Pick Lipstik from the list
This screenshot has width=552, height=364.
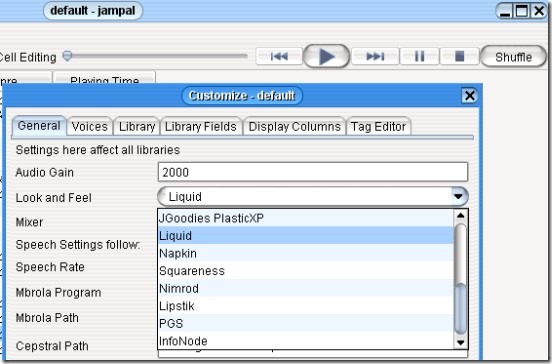coord(306,306)
